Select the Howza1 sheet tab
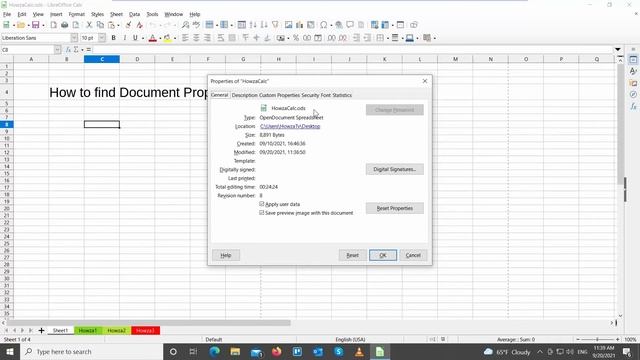The height and width of the screenshot is (360, 640). pos(88,330)
